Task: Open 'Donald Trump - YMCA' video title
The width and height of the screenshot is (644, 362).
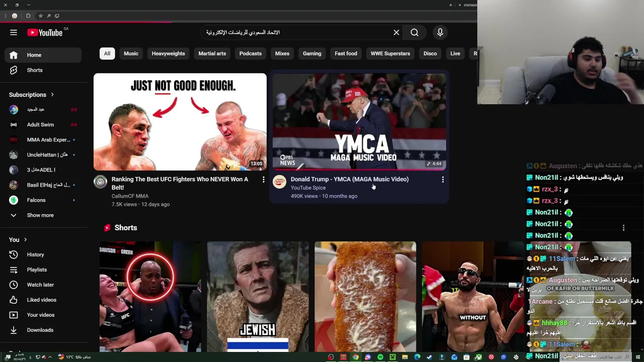Action: 350,179
